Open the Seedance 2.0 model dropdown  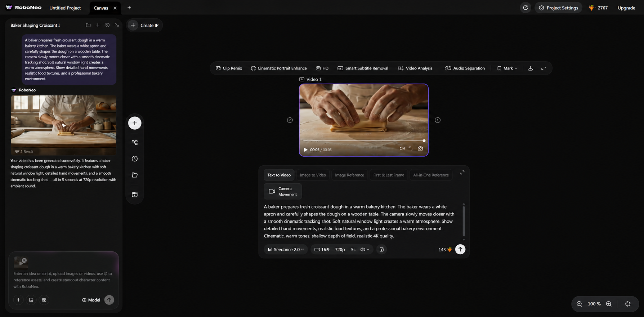pos(286,249)
